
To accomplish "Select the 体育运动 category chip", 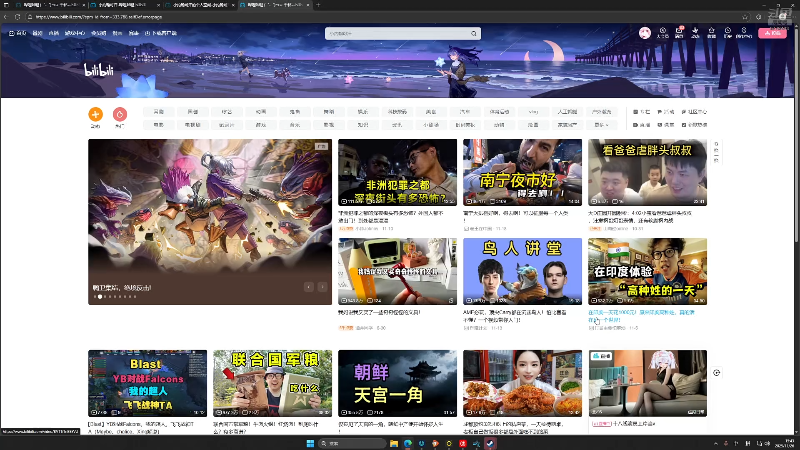I will 499,112.
